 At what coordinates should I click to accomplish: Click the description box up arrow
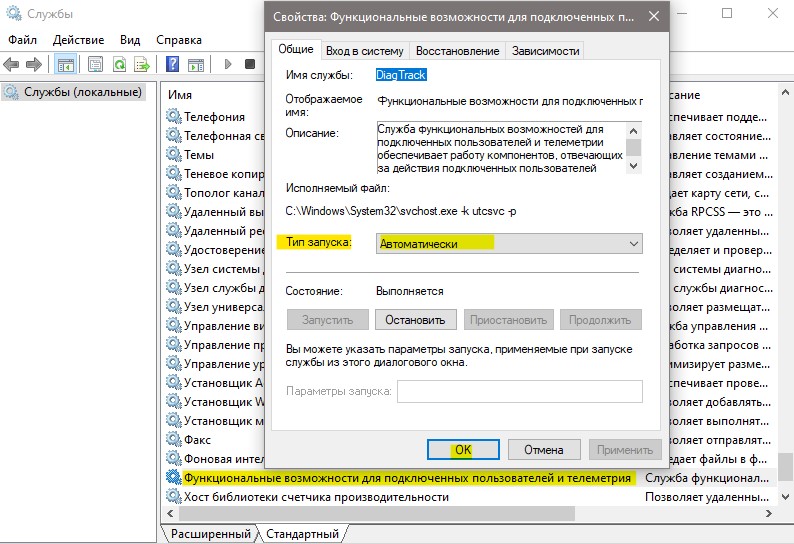[633, 131]
